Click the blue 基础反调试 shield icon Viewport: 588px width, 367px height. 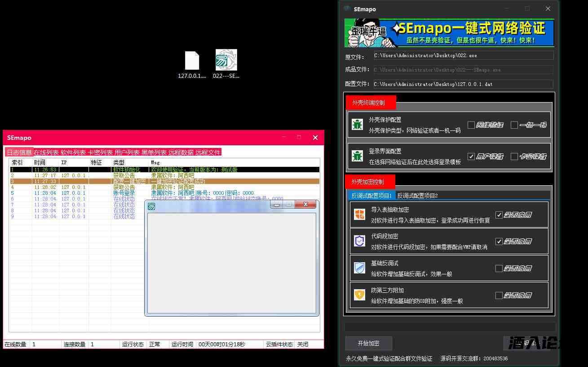pyautogui.click(x=359, y=268)
